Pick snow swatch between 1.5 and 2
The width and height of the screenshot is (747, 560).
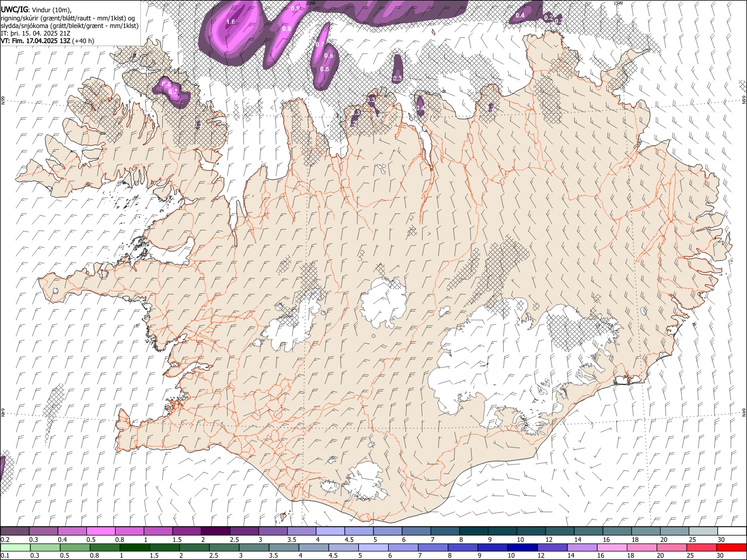click(186, 531)
